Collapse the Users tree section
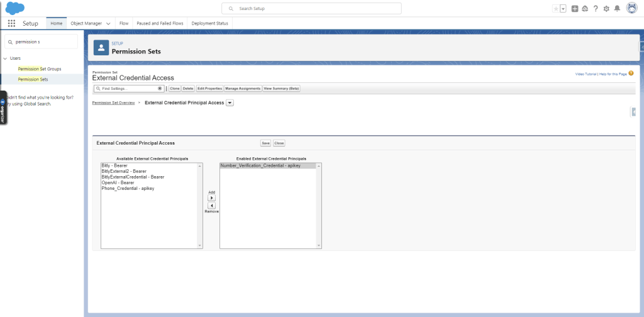 coord(5,58)
